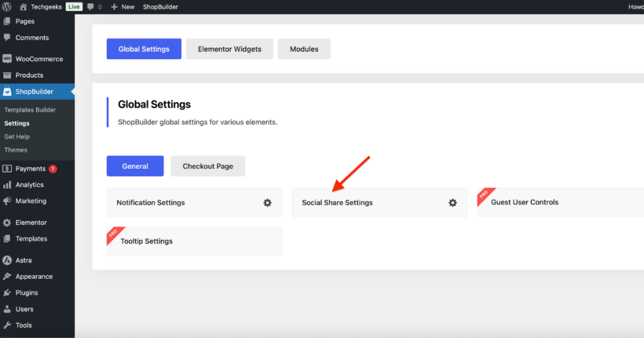Switch to the Global Settings tab

[x=144, y=49]
